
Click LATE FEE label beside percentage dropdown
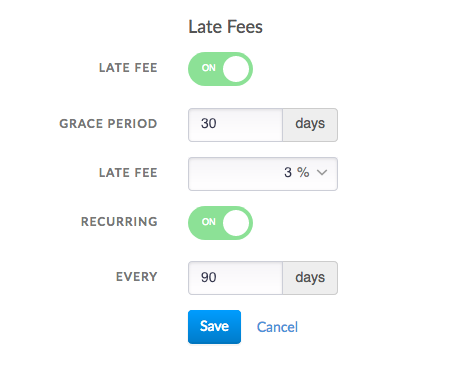click(x=128, y=173)
